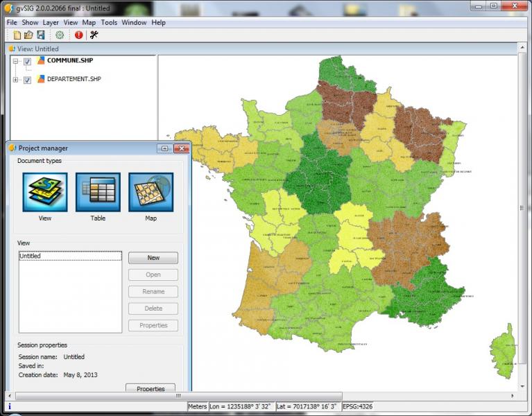
Task: Open the wrench and screwdriver tools icon
Action: click(x=94, y=35)
